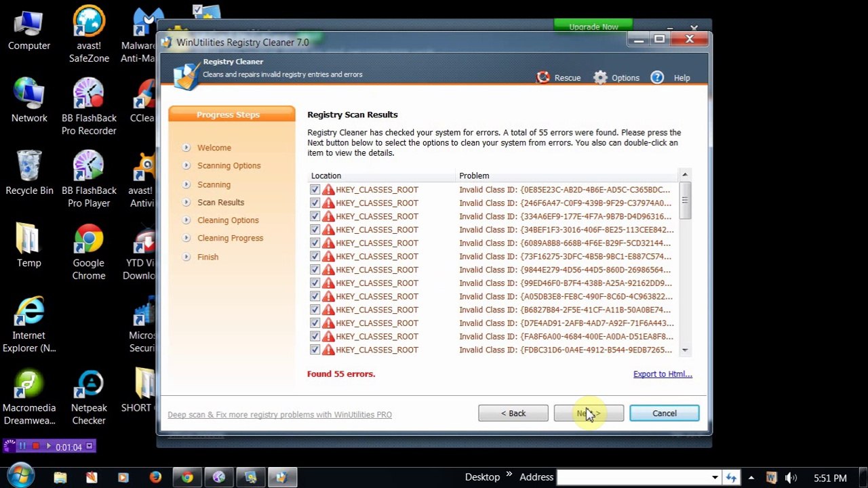
Task: Go to the Cleaning Options step
Action: coord(228,220)
